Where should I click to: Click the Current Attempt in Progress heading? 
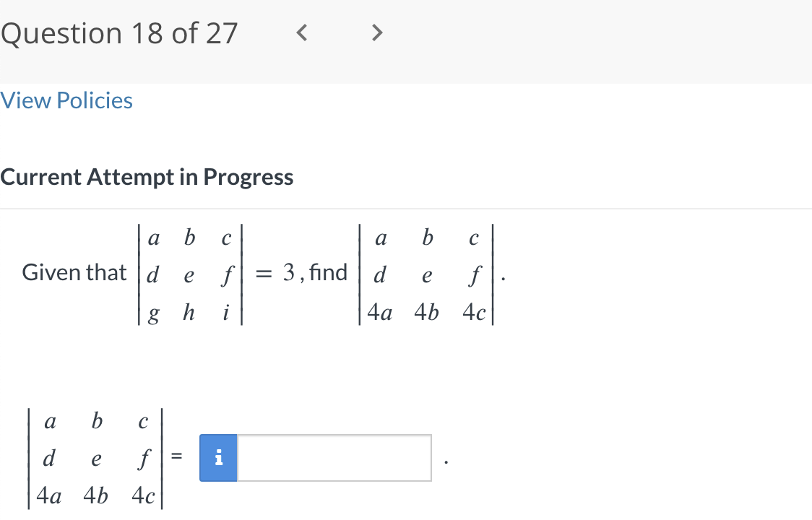(147, 176)
